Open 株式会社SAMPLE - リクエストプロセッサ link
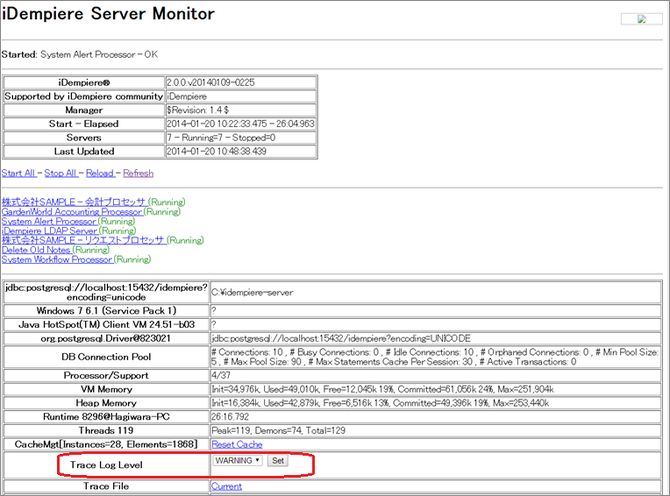Image resolution: width=670 pixels, height=496 pixels. (83, 240)
